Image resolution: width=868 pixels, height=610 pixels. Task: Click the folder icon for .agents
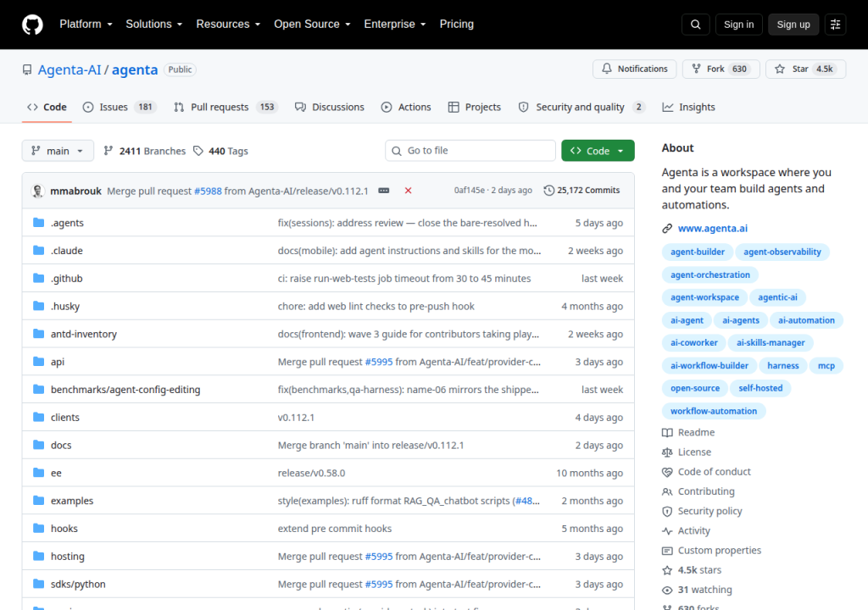pyautogui.click(x=38, y=223)
